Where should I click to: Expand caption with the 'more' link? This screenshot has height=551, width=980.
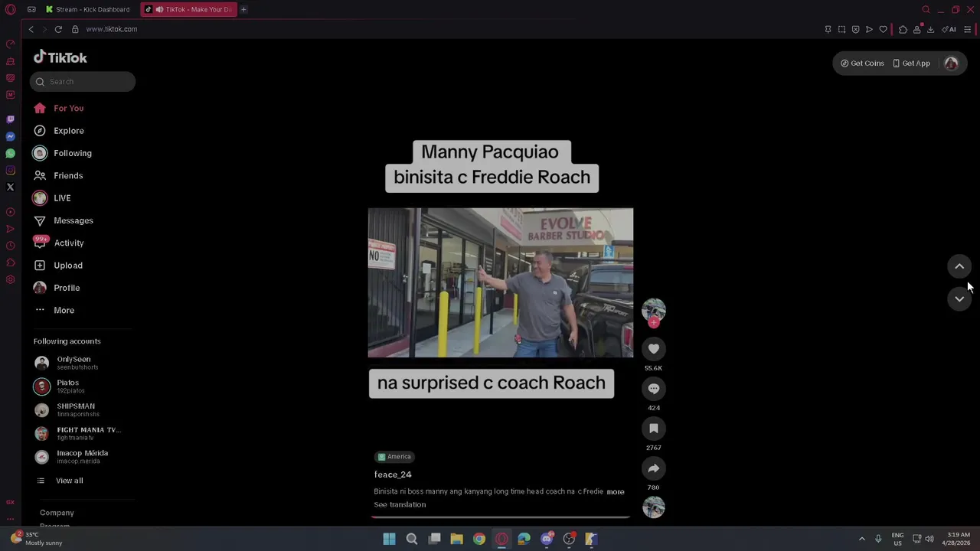[x=616, y=492]
